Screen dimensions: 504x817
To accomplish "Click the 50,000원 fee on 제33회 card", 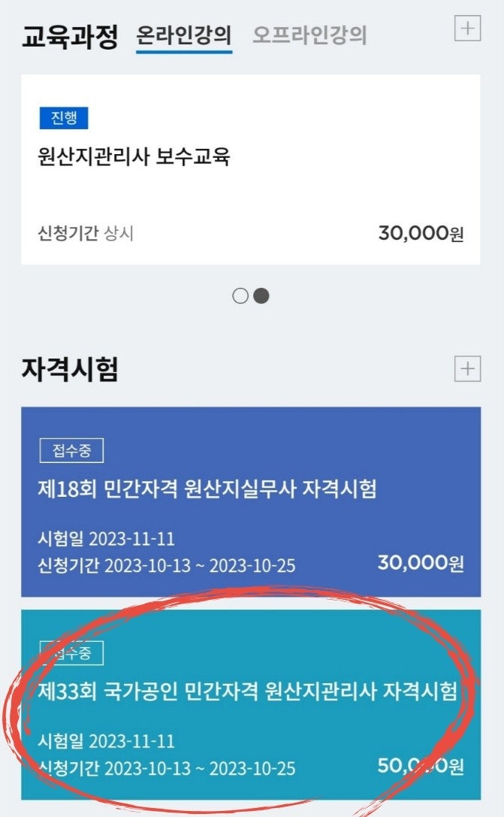I will [421, 765].
